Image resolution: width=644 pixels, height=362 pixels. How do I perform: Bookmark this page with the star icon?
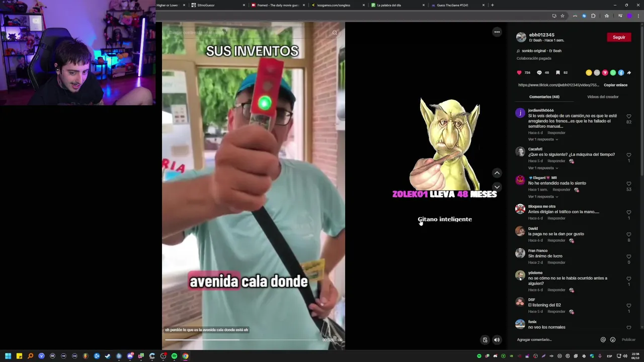pos(562,16)
